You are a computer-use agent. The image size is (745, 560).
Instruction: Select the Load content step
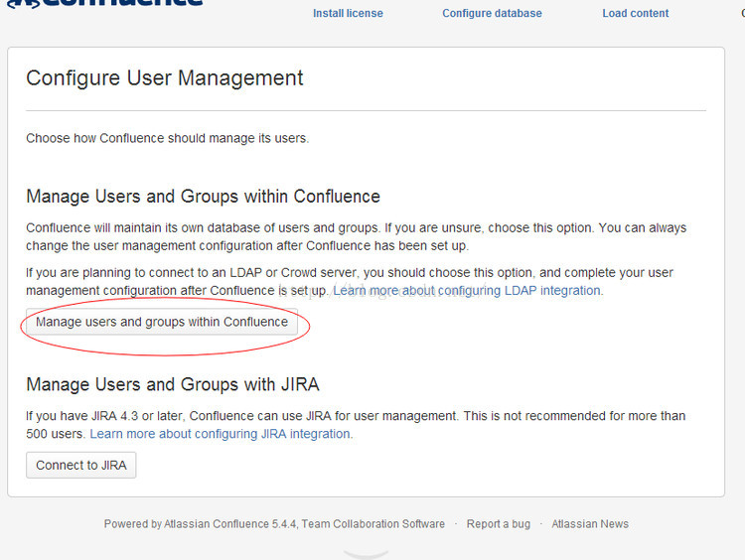(x=636, y=13)
